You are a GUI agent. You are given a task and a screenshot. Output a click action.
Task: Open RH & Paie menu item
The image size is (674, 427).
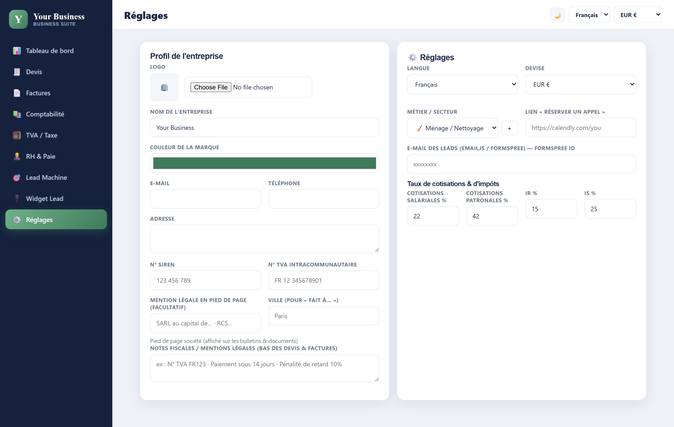(56, 156)
